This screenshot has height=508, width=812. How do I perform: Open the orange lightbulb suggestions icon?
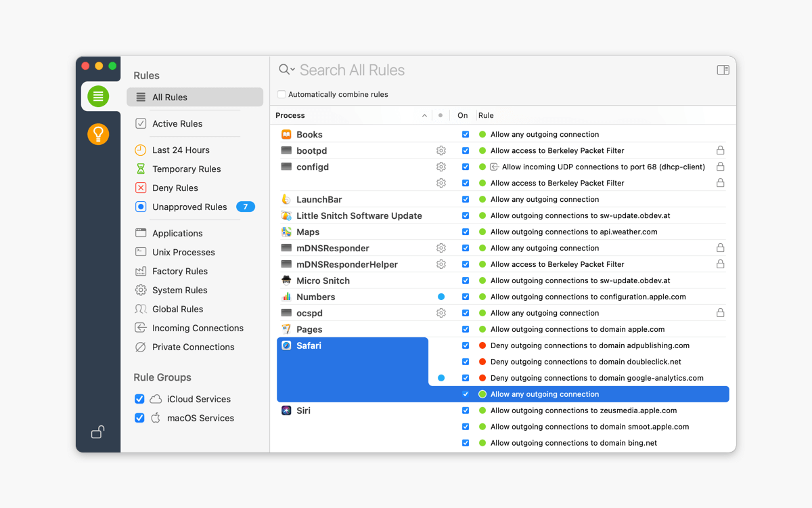click(x=98, y=134)
